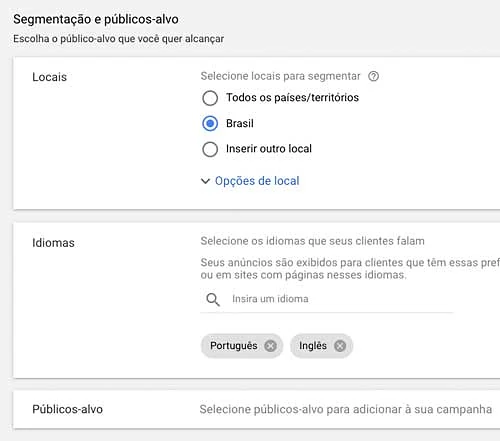
Task: Click 'Selecione locais para segmentar' text
Action: (x=280, y=76)
